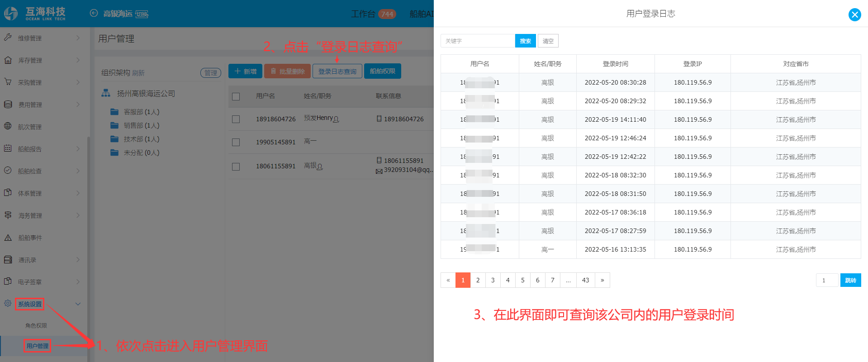The height and width of the screenshot is (362, 868).
Task: Click the ship incident warning icon
Action: click(8, 237)
